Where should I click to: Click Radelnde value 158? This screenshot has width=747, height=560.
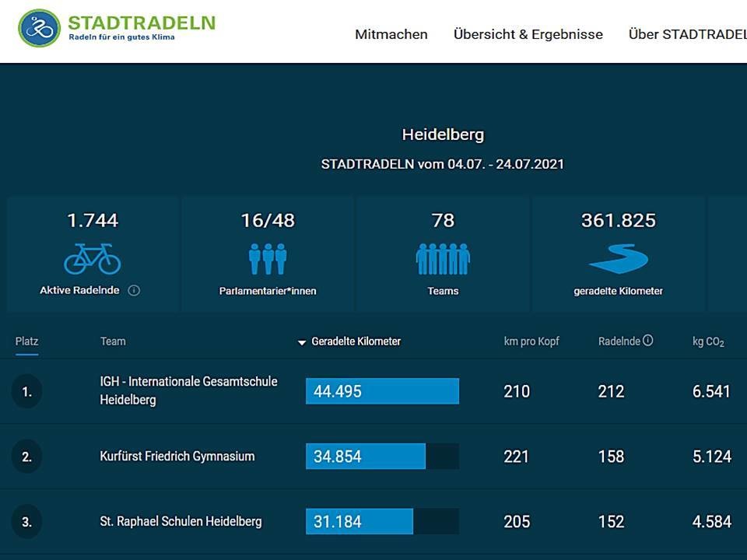tap(612, 457)
